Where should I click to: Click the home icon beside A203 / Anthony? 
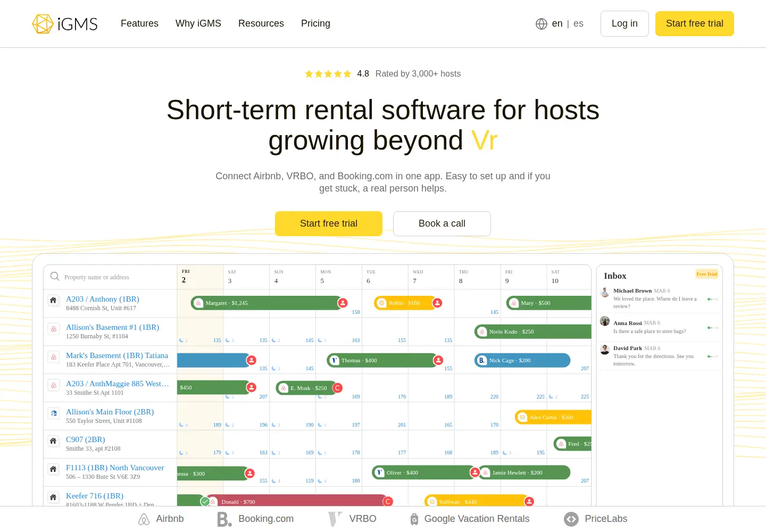click(53, 300)
